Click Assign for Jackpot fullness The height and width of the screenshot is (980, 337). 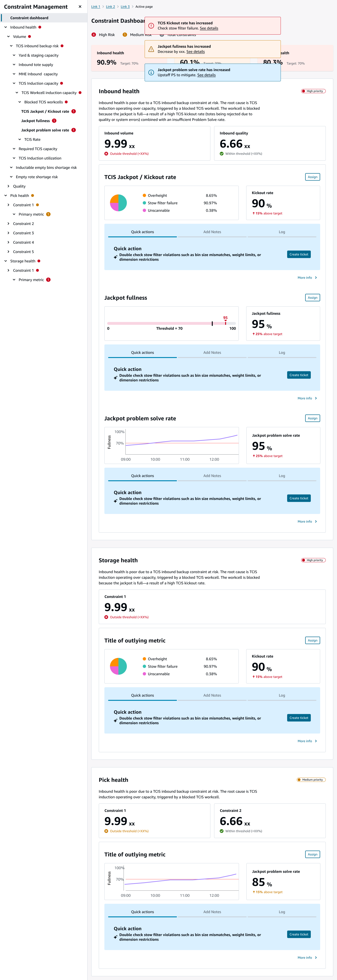coord(313,297)
